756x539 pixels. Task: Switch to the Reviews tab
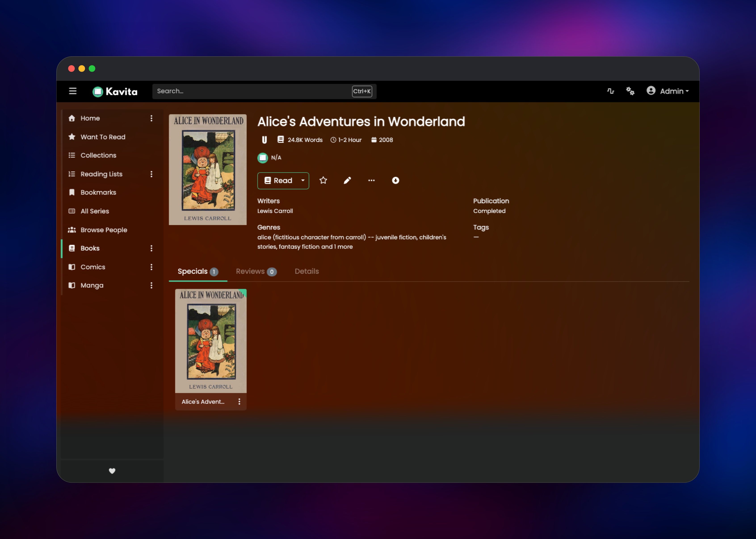click(x=256, y=271)
